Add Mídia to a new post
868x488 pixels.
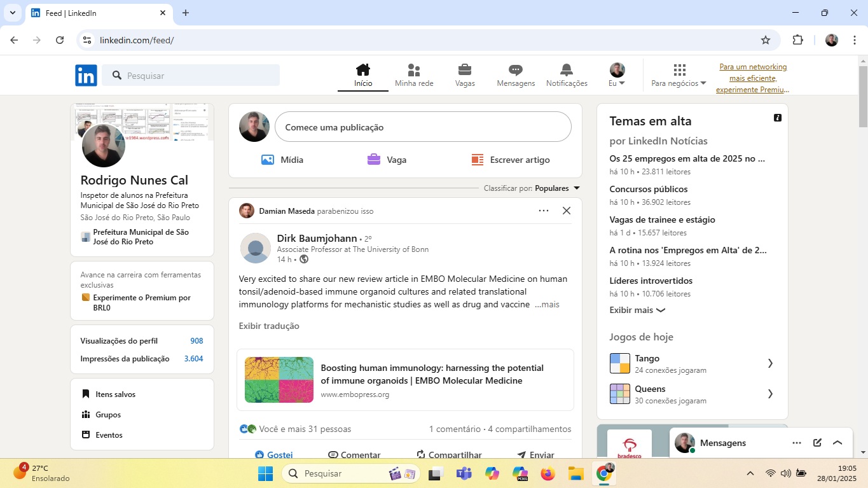[x=282, y=160]
